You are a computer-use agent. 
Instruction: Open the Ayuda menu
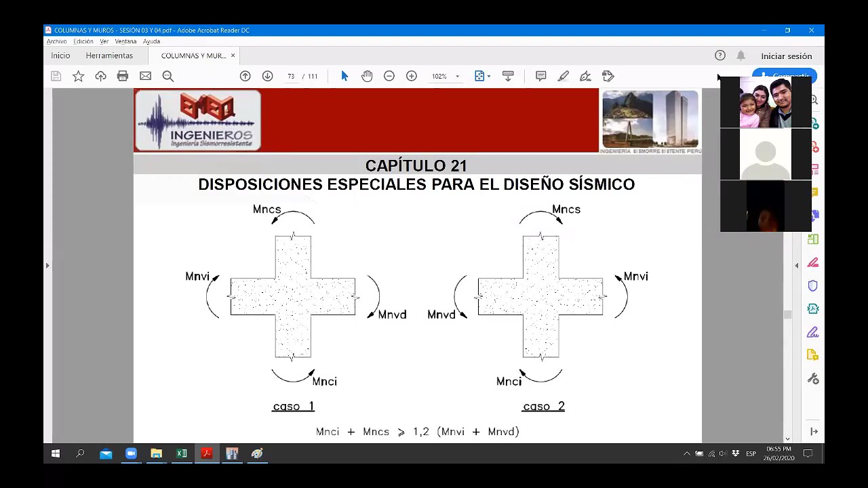tap(151, 41)
